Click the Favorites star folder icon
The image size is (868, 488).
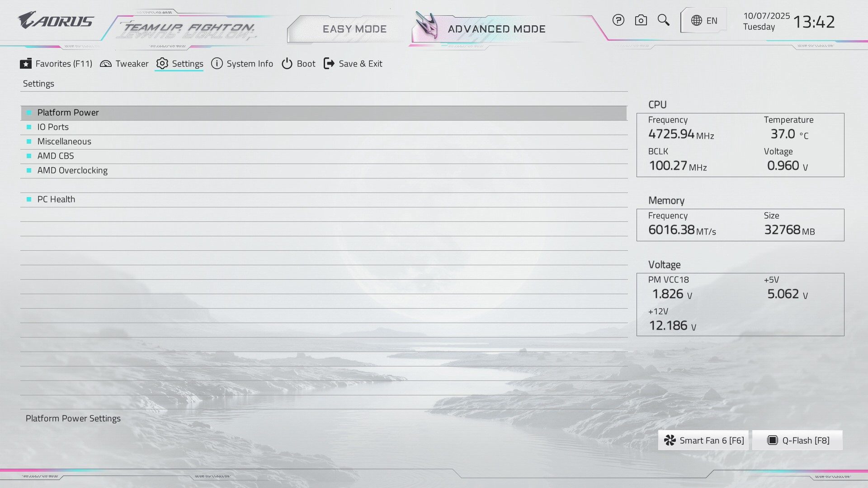(x=26, y=64)
